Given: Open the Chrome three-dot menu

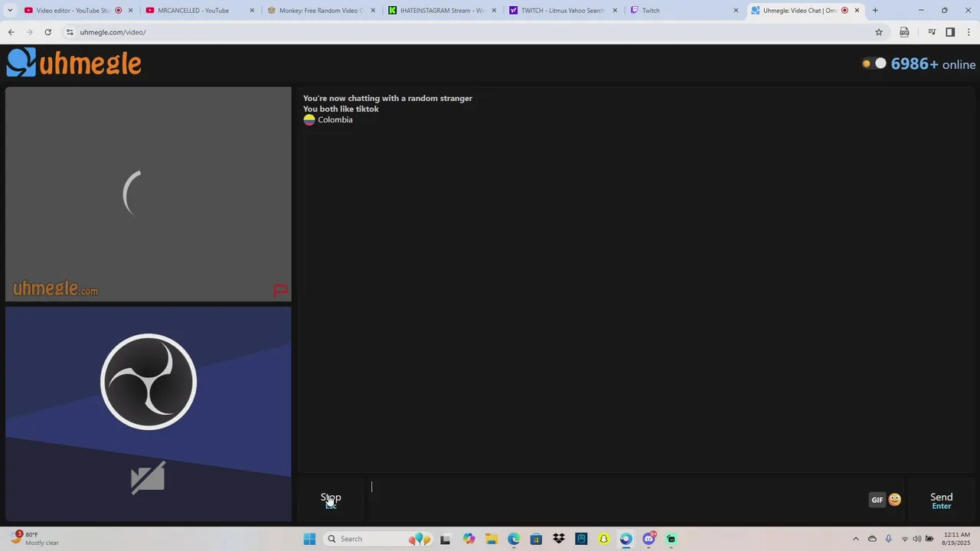Looking at the screenshot, I should (x=969, y=32).
